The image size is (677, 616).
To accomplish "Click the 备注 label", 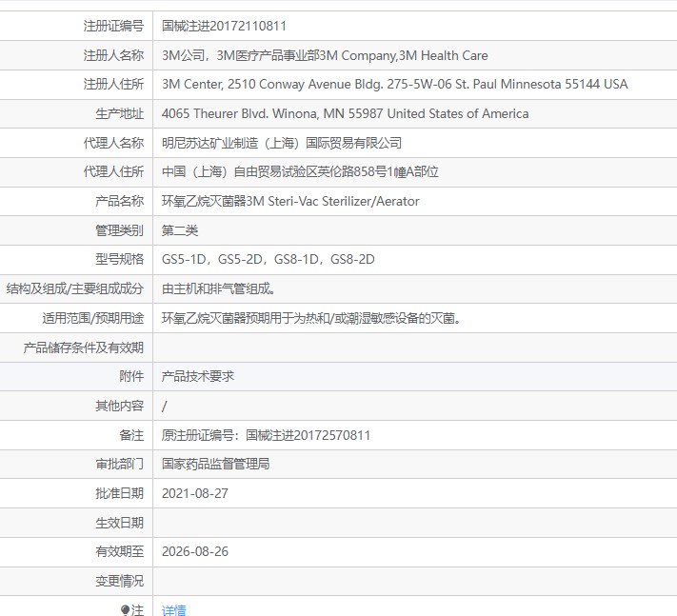I will pyautogui.click(x=131, y=435).
